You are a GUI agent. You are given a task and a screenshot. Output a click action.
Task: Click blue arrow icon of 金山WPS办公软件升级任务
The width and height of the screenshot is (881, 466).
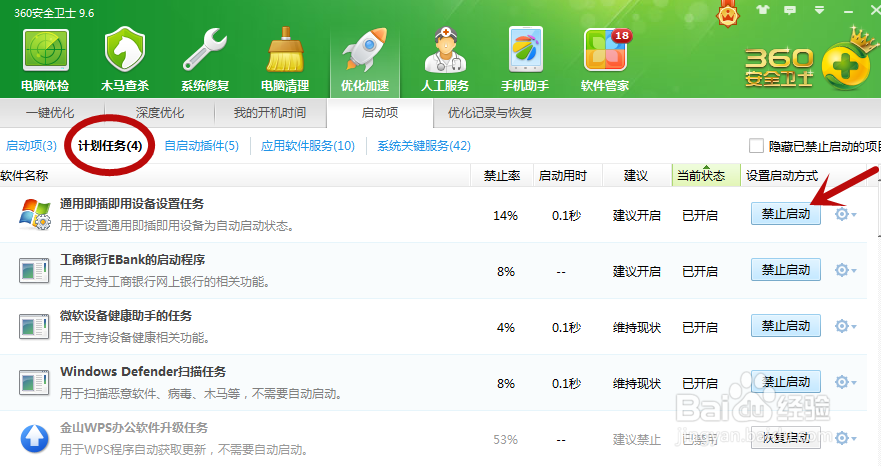(x=34, y=438)
